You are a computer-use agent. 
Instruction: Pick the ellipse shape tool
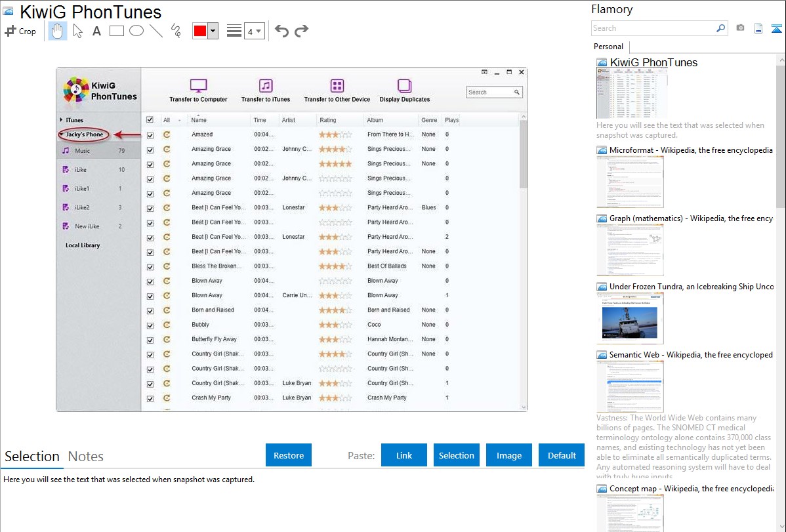tap(136, 31)
